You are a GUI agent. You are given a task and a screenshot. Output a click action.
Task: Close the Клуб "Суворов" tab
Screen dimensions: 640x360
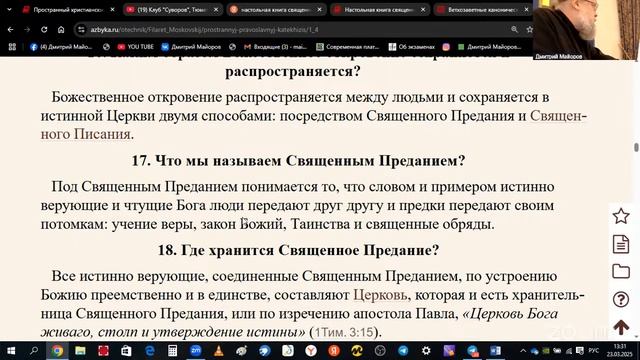(x=216, y=9)
